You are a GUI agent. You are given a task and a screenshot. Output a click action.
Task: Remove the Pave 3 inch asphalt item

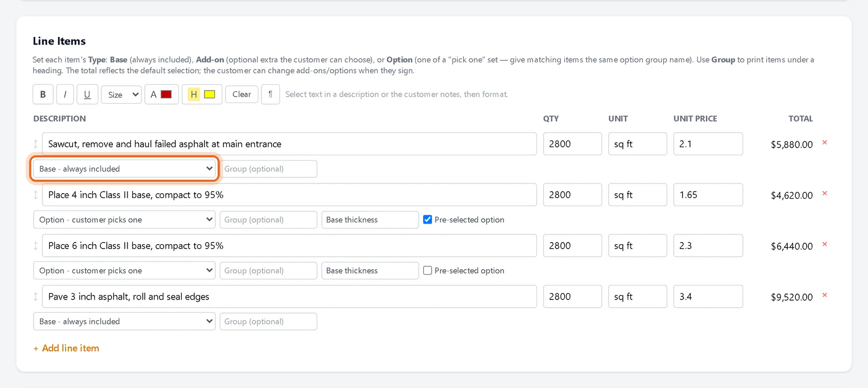[x=825, y=296]
